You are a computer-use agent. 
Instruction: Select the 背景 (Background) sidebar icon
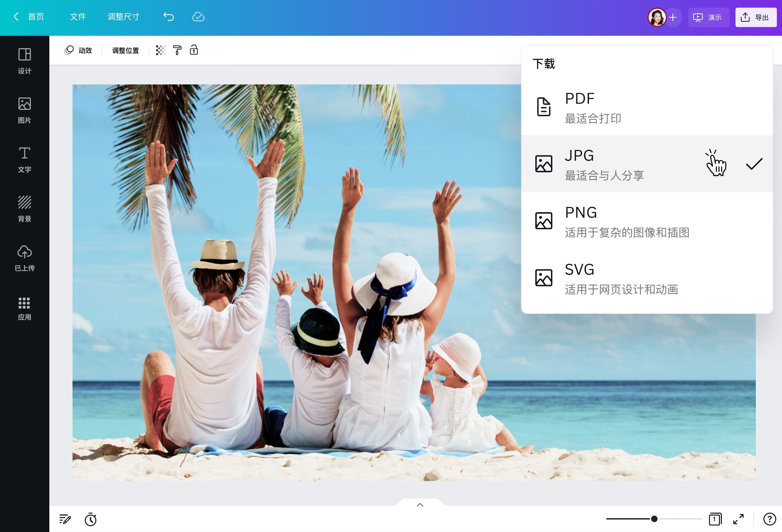(x=24, y=209)
